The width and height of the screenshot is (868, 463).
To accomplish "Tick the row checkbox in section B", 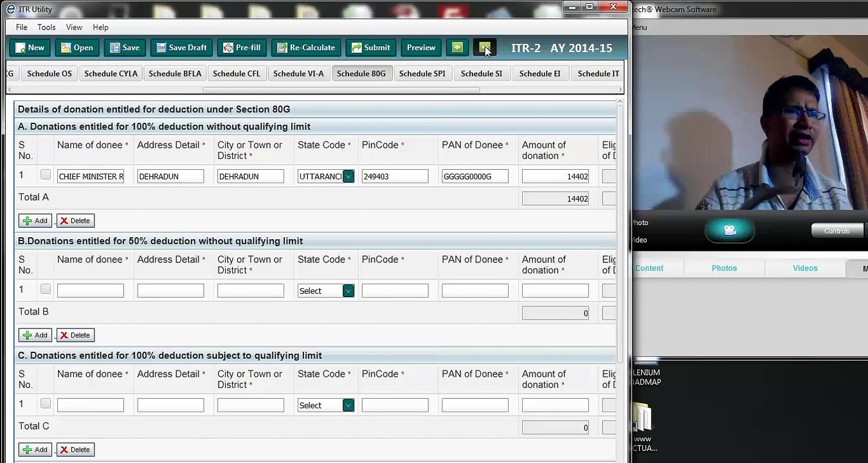I will tap(45, 289).
